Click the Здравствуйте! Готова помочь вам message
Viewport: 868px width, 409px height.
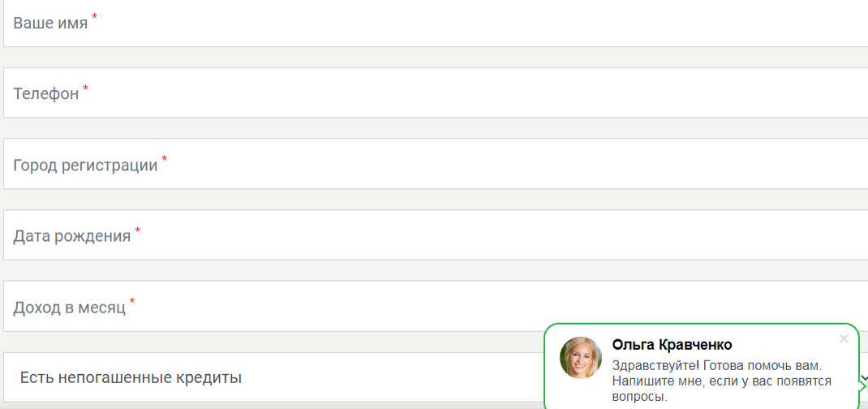(719, 366)
